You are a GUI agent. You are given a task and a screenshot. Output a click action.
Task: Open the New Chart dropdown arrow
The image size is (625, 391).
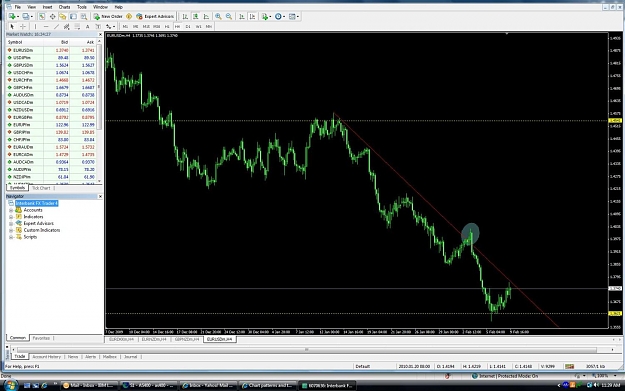[x=18, y=17]
